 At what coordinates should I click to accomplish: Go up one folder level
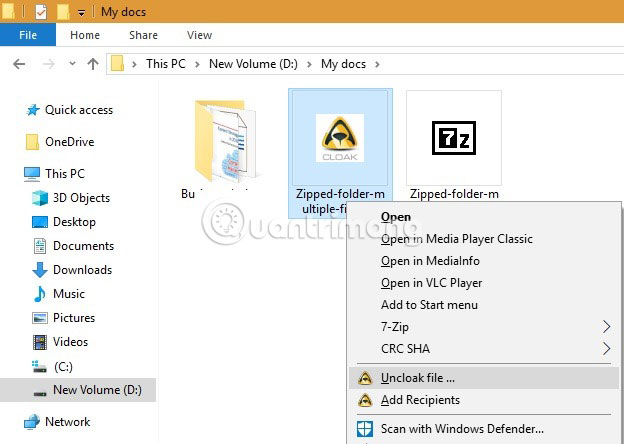(93, 64)
